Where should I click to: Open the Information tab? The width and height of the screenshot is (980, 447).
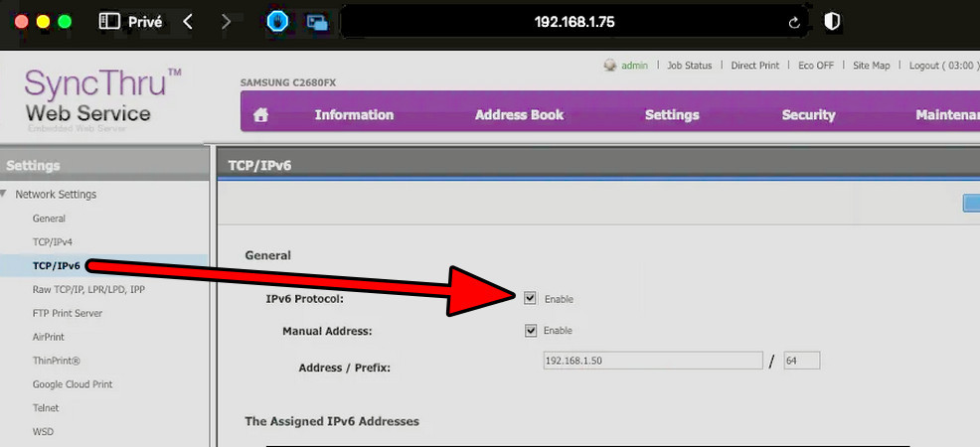pyautogui.click(x=355, y=115)
